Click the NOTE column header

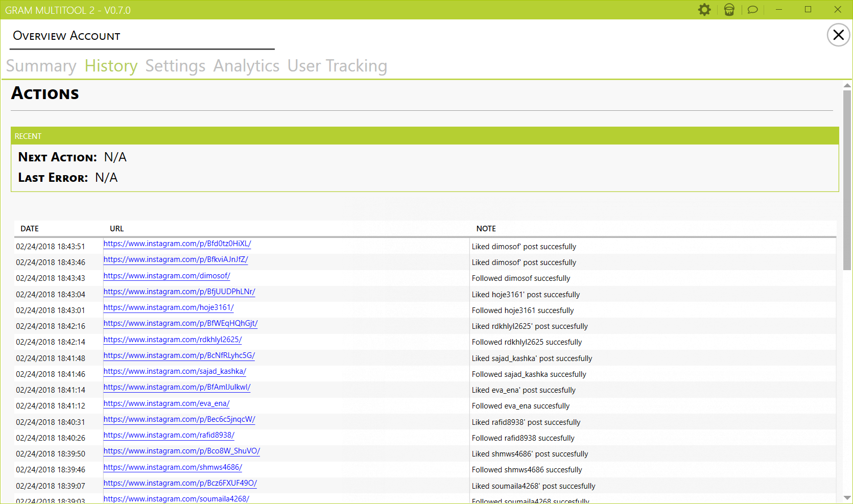coord(486,229)
